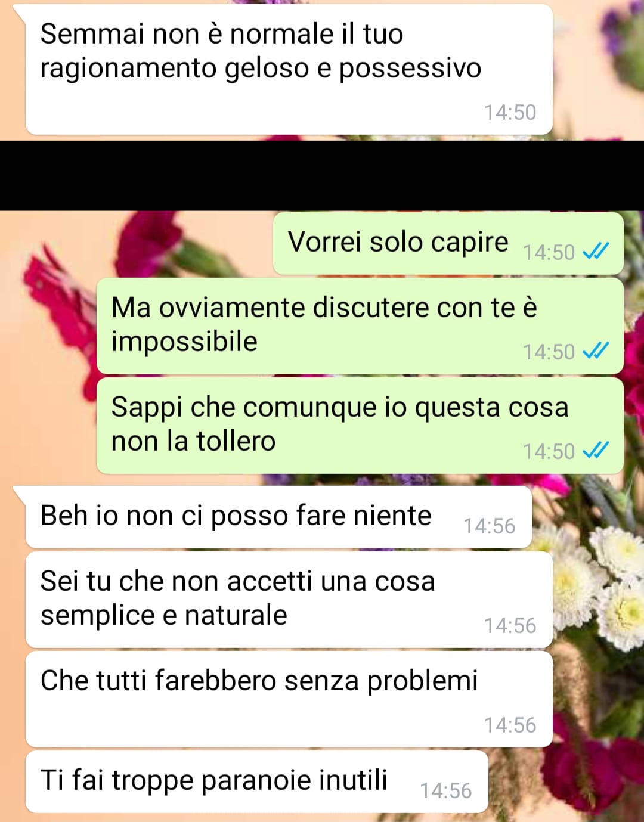Tap the double-check icon on 'non la tollero' message
The image size is (644, 822).
tap(596, 451)
